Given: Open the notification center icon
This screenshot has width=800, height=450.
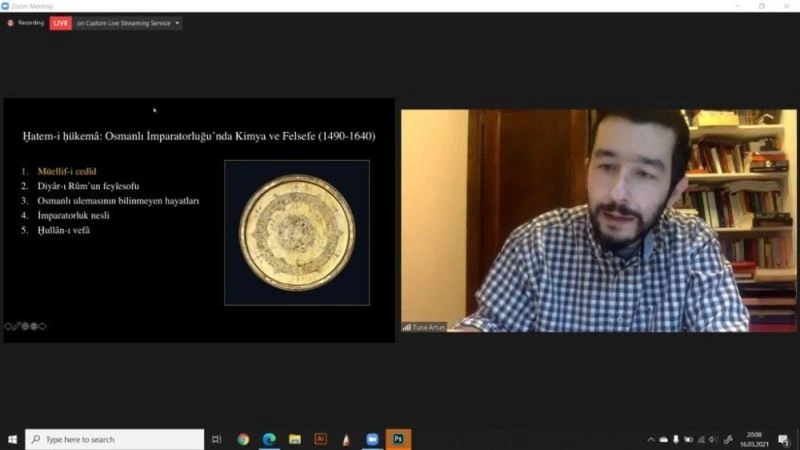Looking at the screenshot, I should tap(785, 439).
